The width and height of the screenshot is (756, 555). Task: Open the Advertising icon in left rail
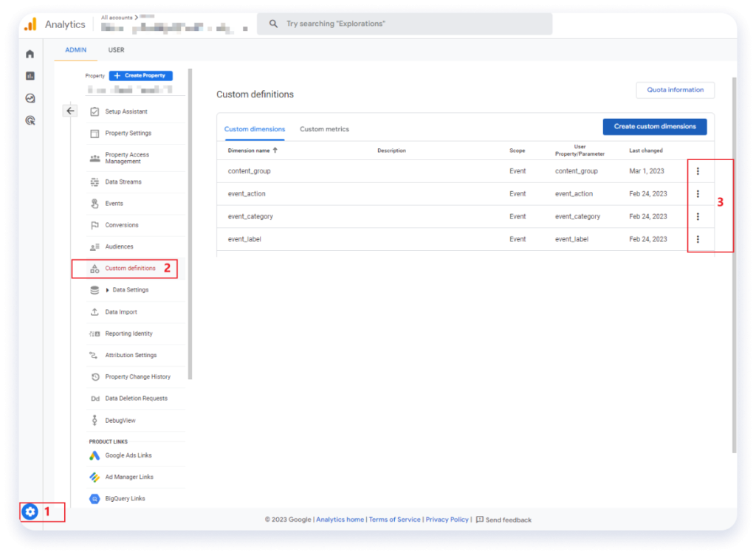(30, 120)
